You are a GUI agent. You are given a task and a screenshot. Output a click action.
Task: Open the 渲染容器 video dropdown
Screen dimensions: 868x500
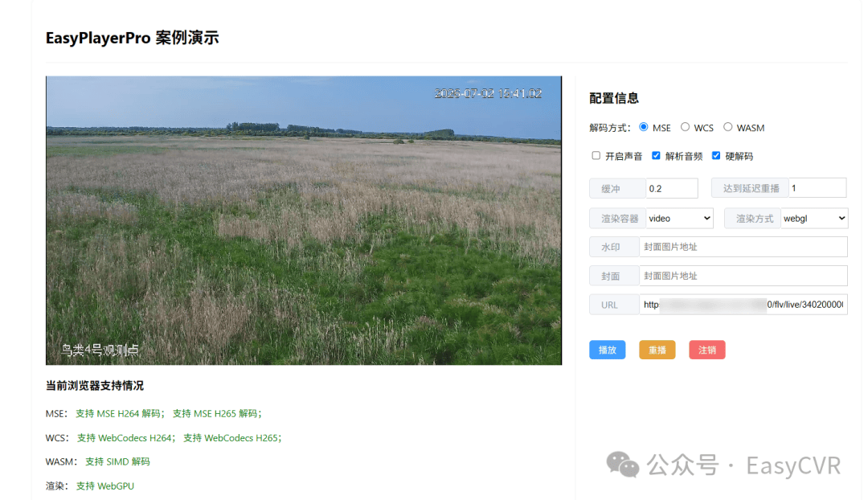(x=679, y=218)
